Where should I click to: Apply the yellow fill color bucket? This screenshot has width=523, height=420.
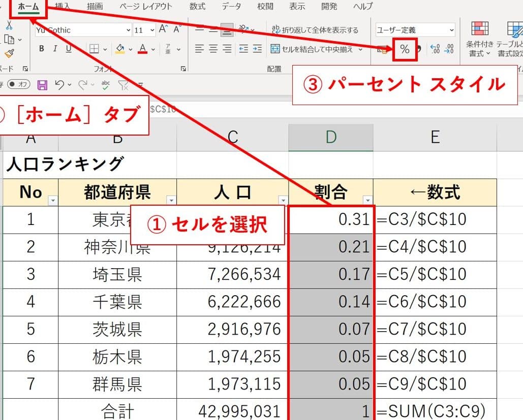tap(120, 49)
